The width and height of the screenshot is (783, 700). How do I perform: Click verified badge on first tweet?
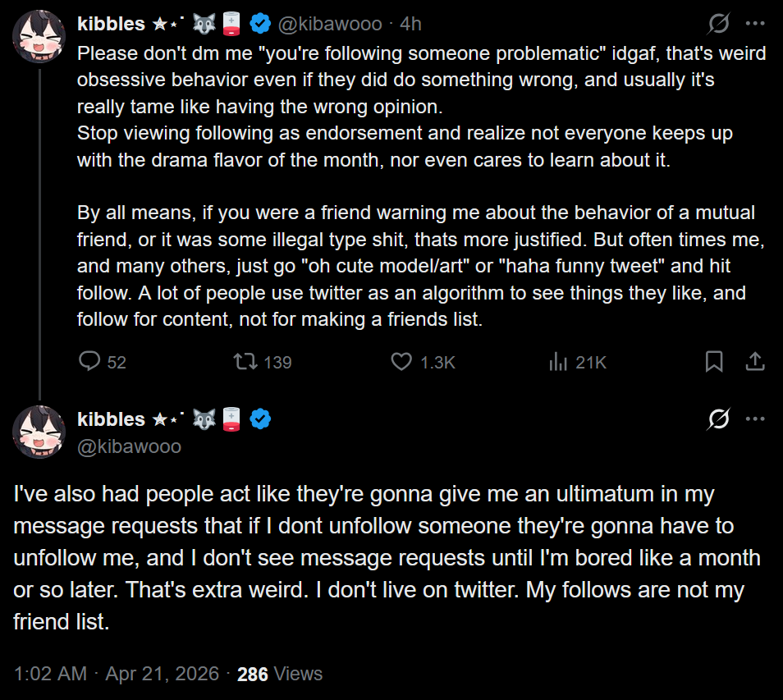260,24
